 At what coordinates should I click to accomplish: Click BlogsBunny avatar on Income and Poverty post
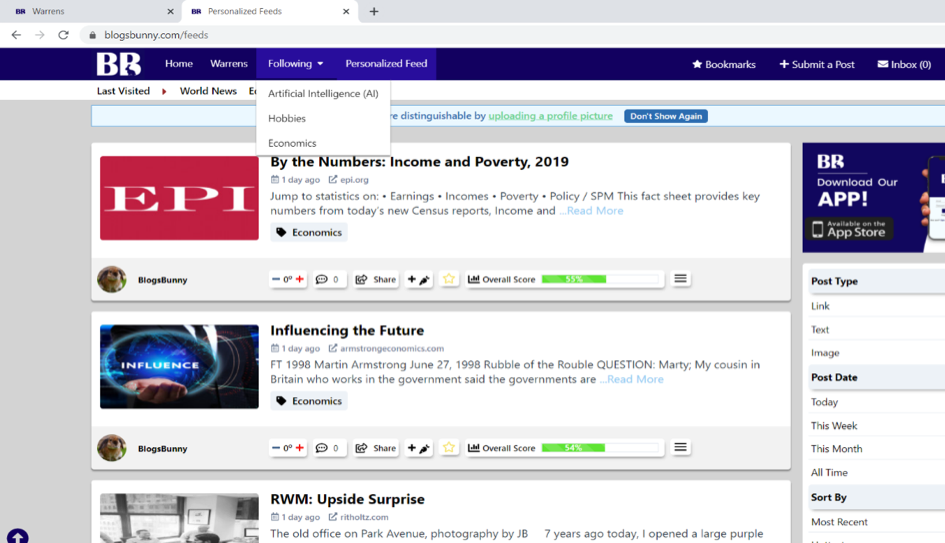click(112, 280)
